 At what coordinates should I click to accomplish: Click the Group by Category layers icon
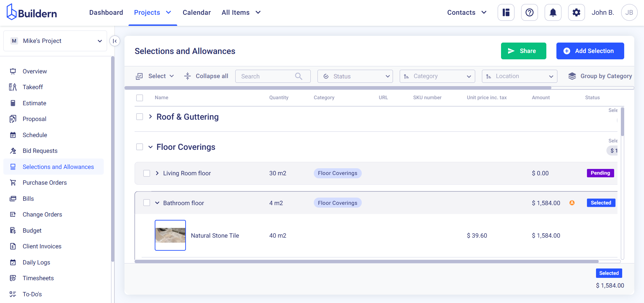tap(572, 76)
